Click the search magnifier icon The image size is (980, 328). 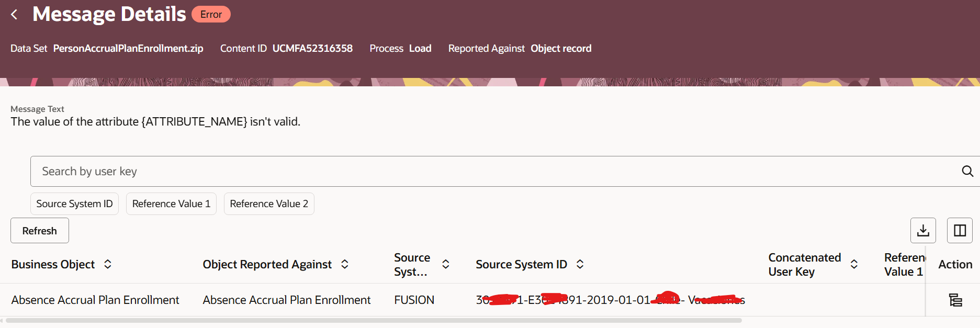click(967, 171)
